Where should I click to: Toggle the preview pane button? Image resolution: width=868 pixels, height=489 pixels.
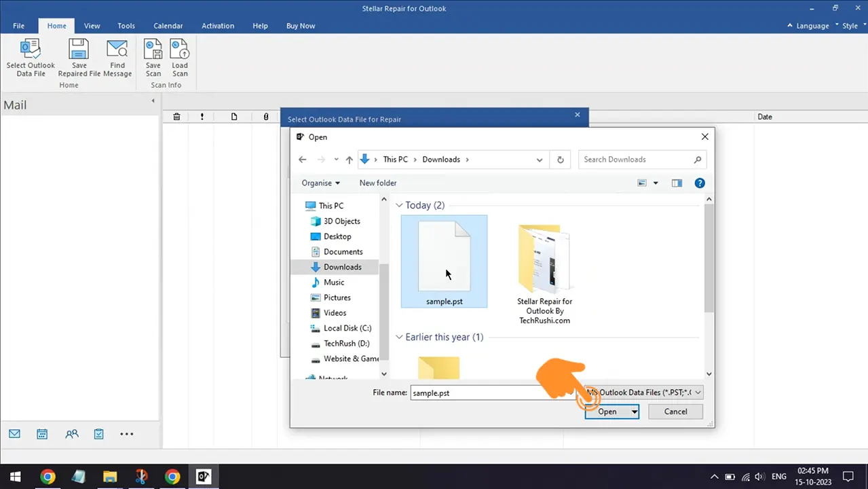677,183
